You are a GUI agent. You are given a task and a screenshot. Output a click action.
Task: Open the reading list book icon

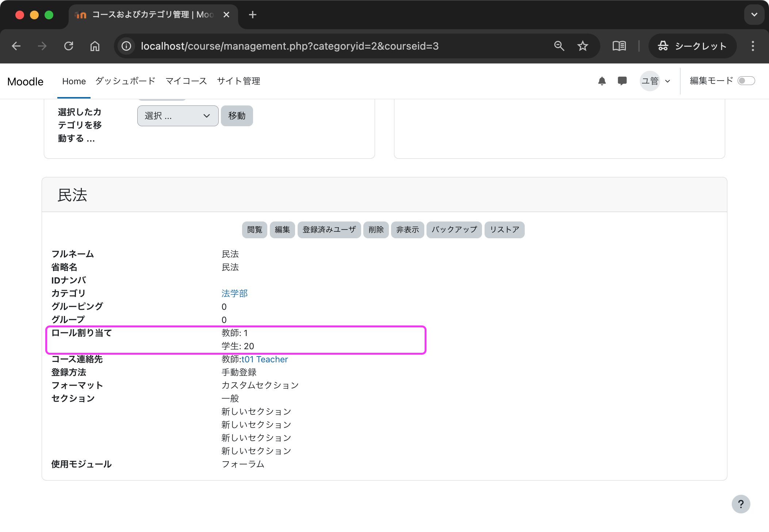point(619,46)
